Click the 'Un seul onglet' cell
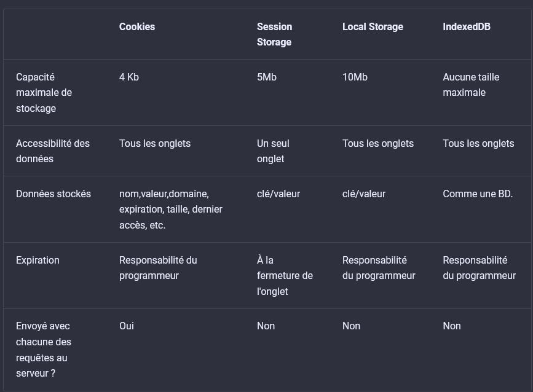533x392 pixels. pos(273,151)
